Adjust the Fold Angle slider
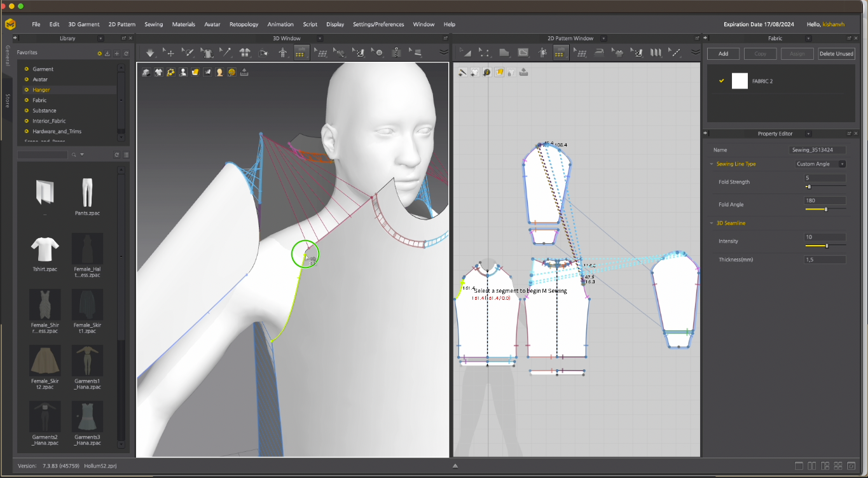Image resolution: width=868 pixels, height=478 pixels. tap(825, 209)
